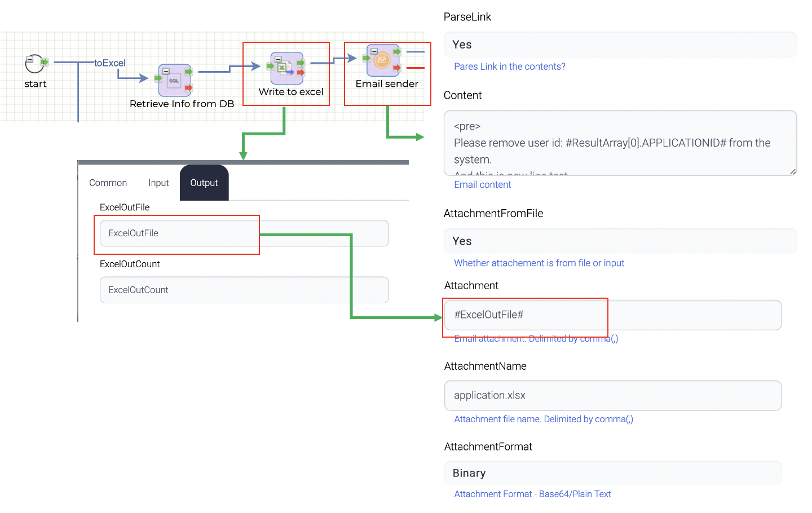Click the toExcel connection label
Screen dimensions: 812x513
click(x=110, y=63)
